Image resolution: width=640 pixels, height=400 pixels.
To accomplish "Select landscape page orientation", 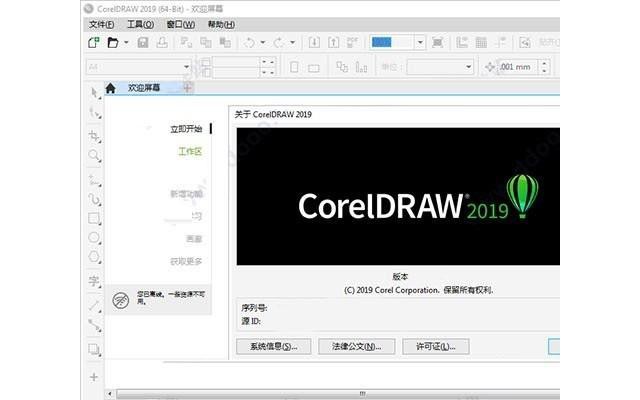I will point(313,68).
